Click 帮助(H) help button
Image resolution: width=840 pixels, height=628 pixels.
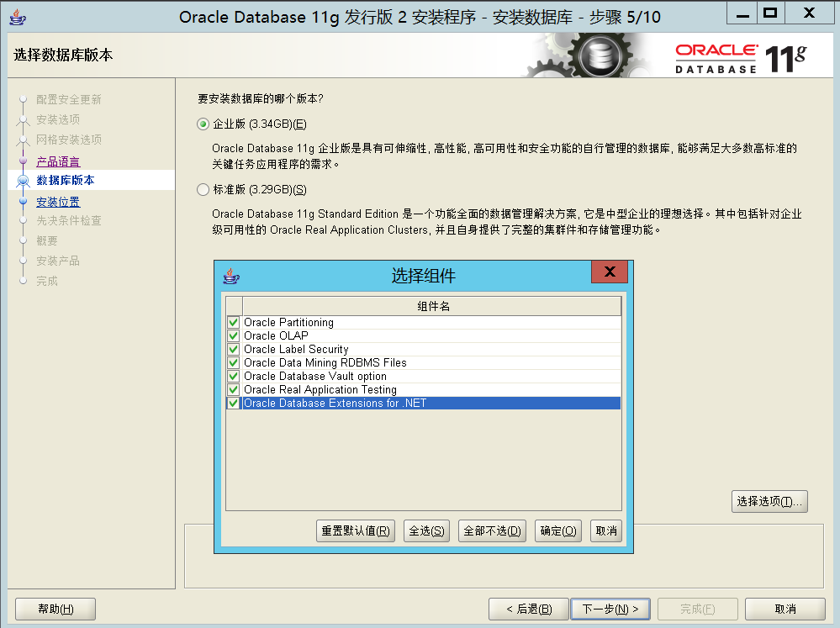point(55,610)
